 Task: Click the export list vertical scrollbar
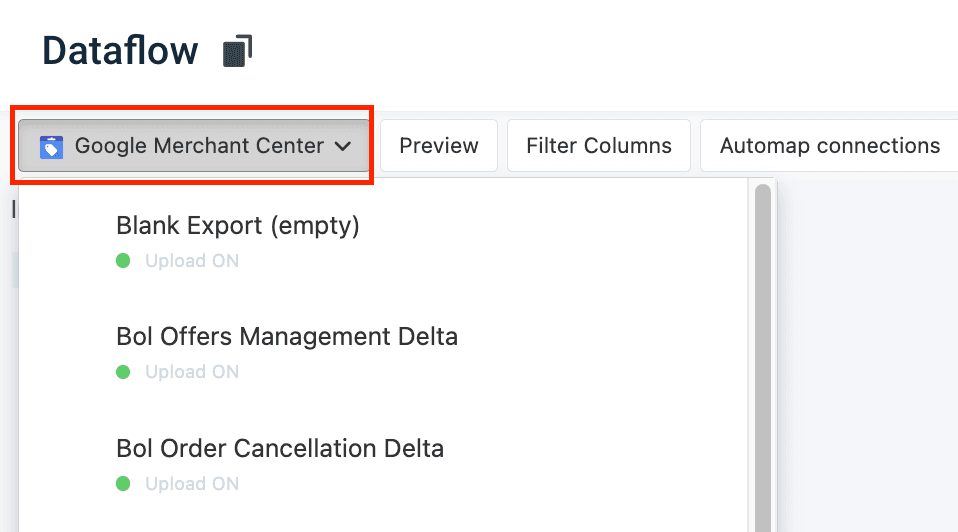[x=763, y=350]
